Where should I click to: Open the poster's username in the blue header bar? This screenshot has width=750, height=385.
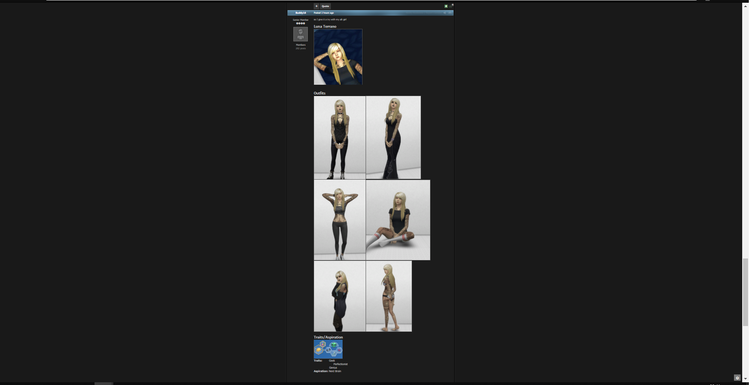pos(300,13)
